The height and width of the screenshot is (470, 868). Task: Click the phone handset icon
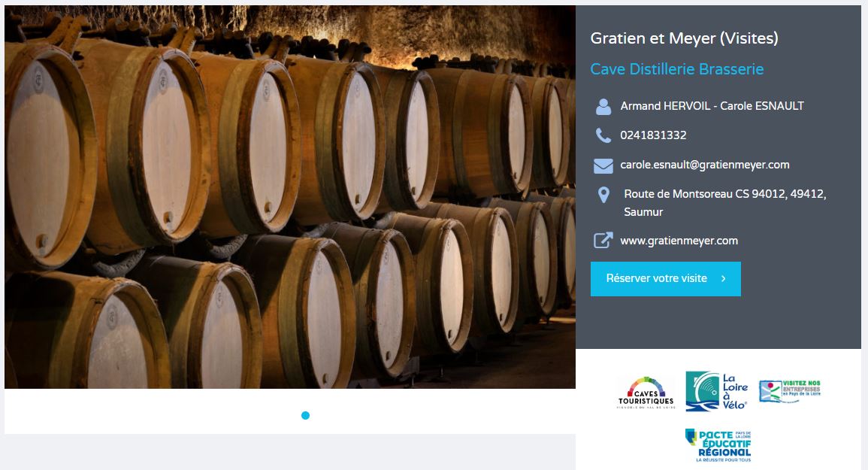[603, 135]
